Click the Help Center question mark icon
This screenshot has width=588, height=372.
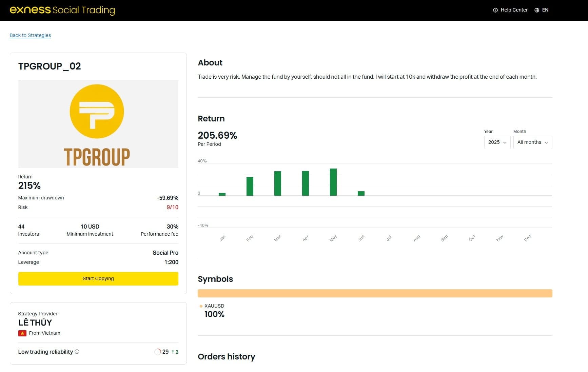point(495,10)
